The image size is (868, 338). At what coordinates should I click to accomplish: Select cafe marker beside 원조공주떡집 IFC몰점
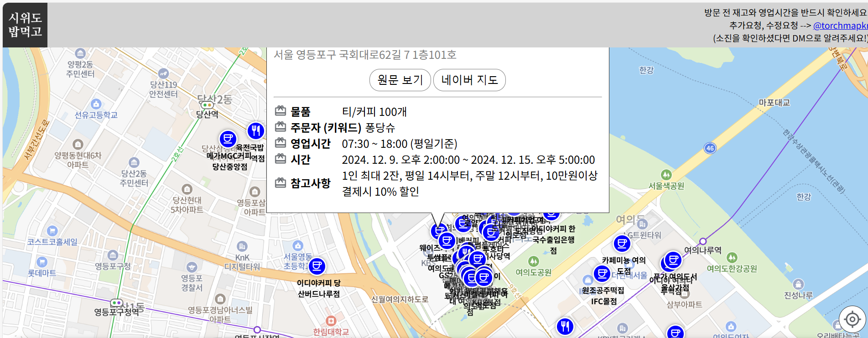(602, 274)
